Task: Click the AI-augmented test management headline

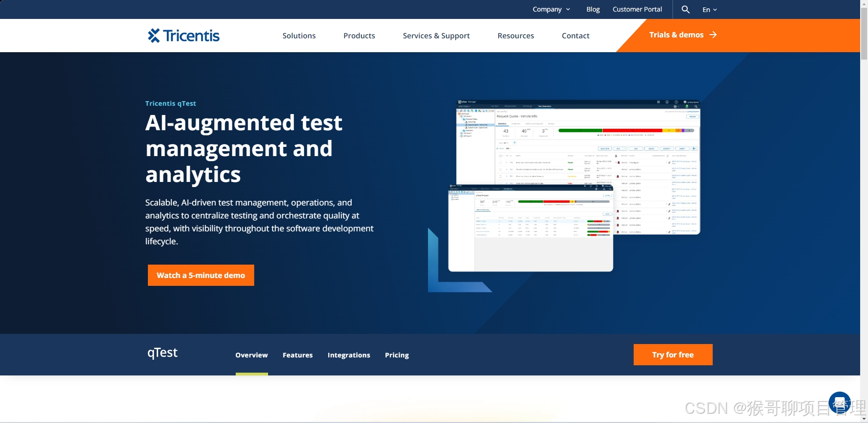Action: pos(244,148)
